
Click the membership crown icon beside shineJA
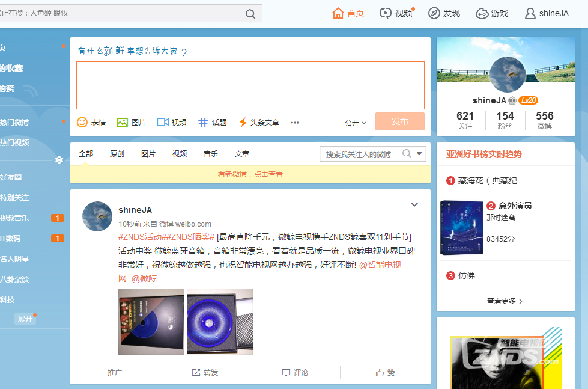click(512, 100)
